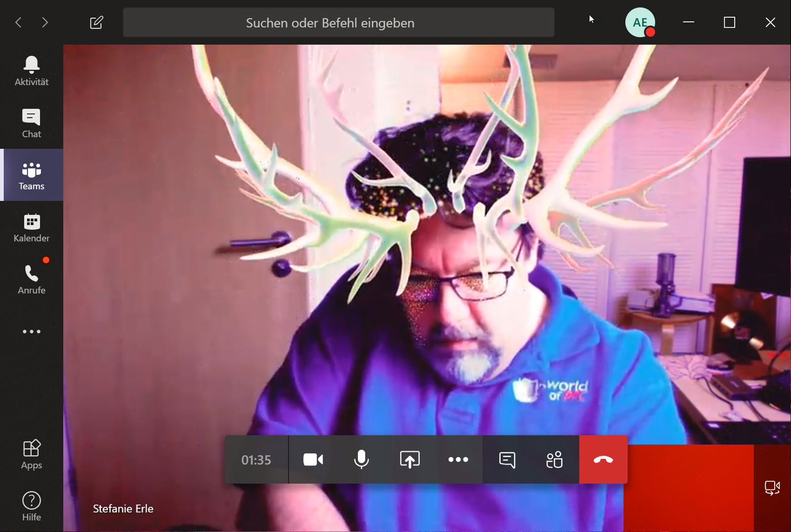
Task: Click the search or command input box
Action: pos(339,23)
